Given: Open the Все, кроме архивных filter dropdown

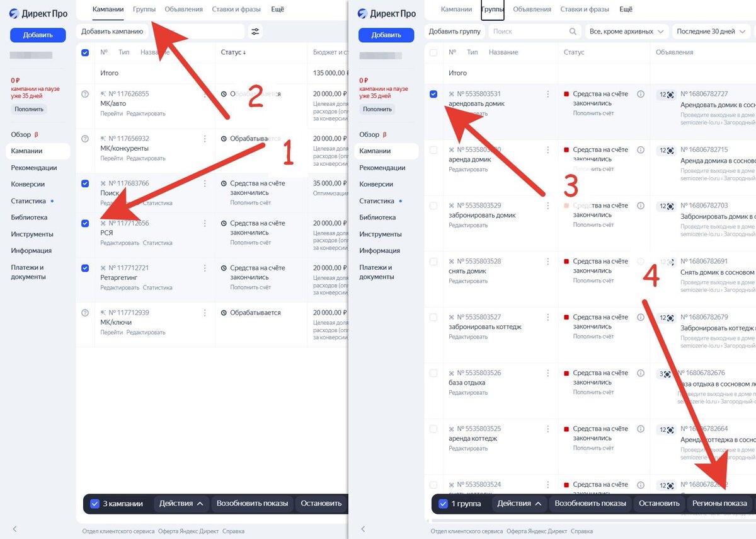Looking at the screenshot, I should click(x=626, y=31).
